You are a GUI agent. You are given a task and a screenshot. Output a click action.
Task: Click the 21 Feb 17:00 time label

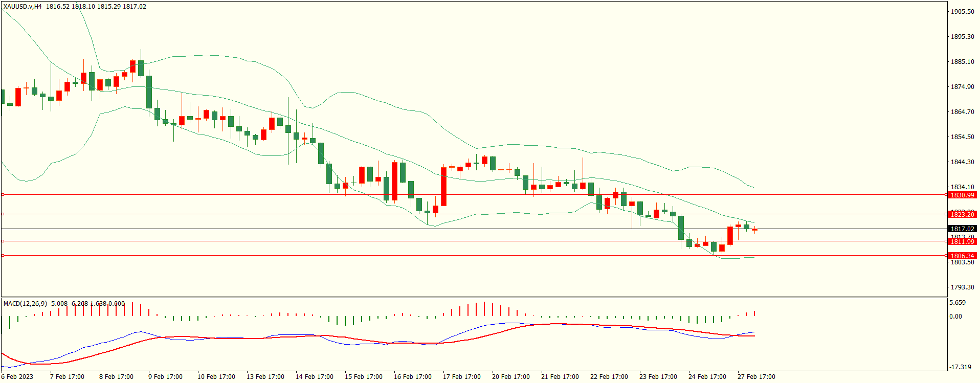[560, 377]
